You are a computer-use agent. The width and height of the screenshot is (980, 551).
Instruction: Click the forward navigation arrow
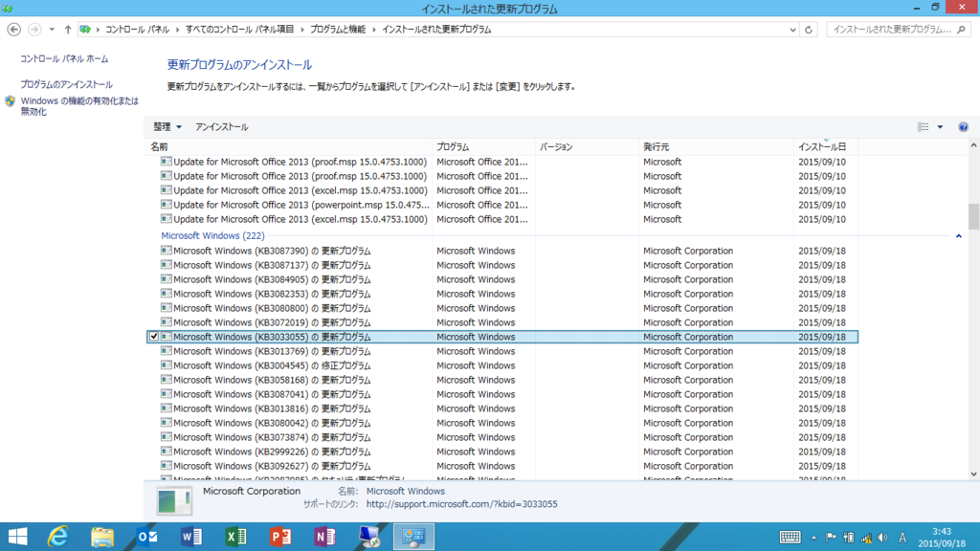pyautogui.click(x=34, y=30)
